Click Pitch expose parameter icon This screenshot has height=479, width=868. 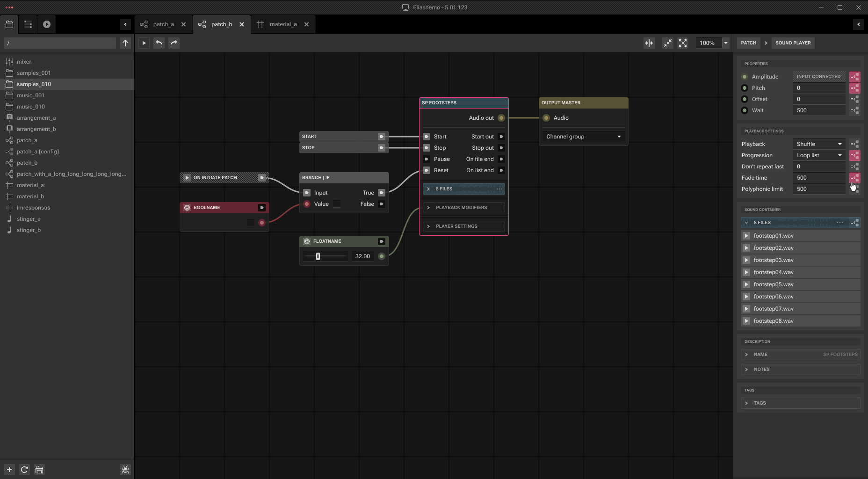point(855,88)
